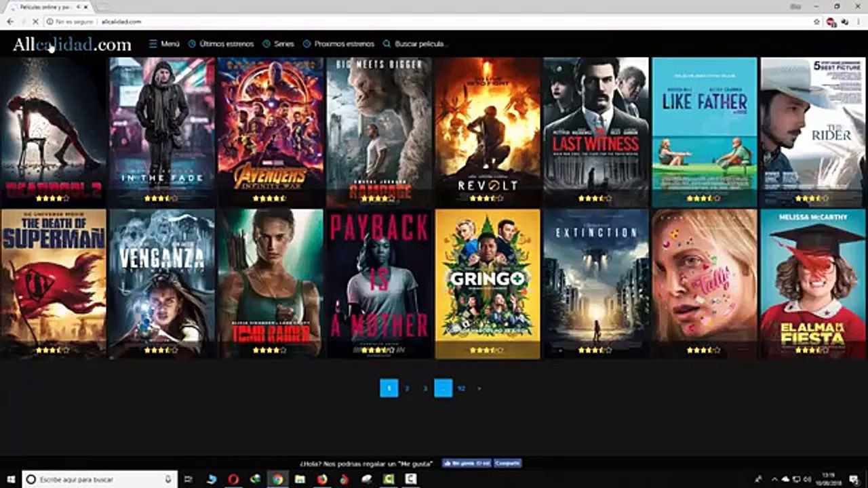The width and height of the screenshot is (868, 488).
Task: Open the Windows Start menu
Action: click(x=9, y=479)
